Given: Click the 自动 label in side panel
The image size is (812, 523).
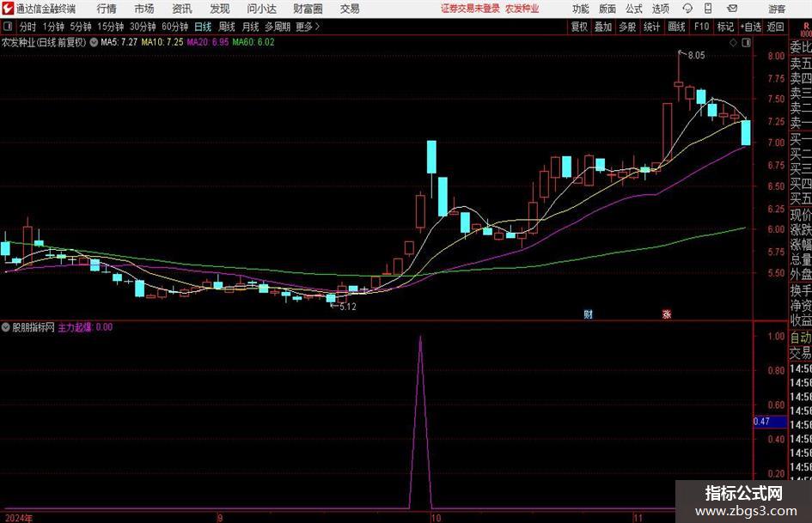Looking at the screenshot, I should point(801,338).
